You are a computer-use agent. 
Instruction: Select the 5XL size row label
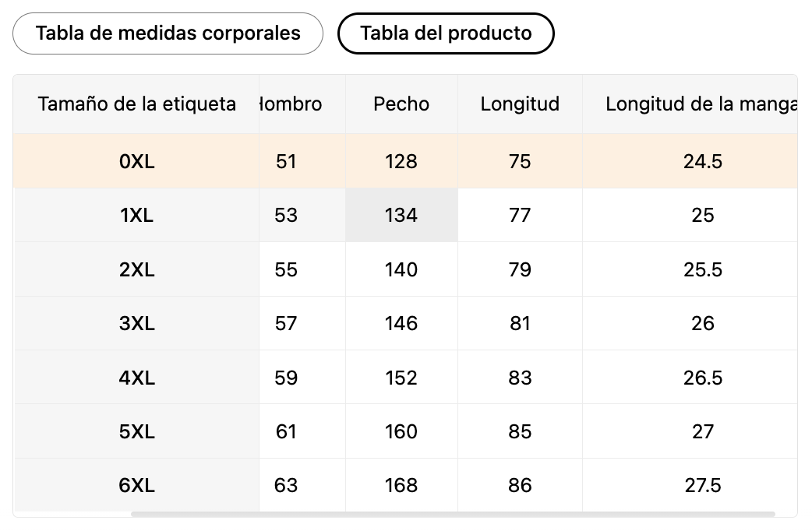point(136,431)
